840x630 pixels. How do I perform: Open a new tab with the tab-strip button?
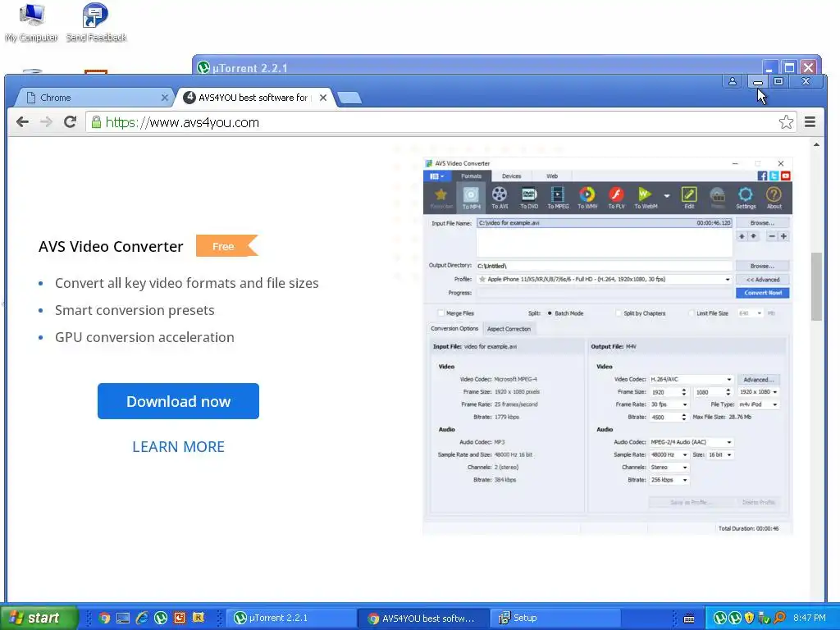tap(349, 98)
